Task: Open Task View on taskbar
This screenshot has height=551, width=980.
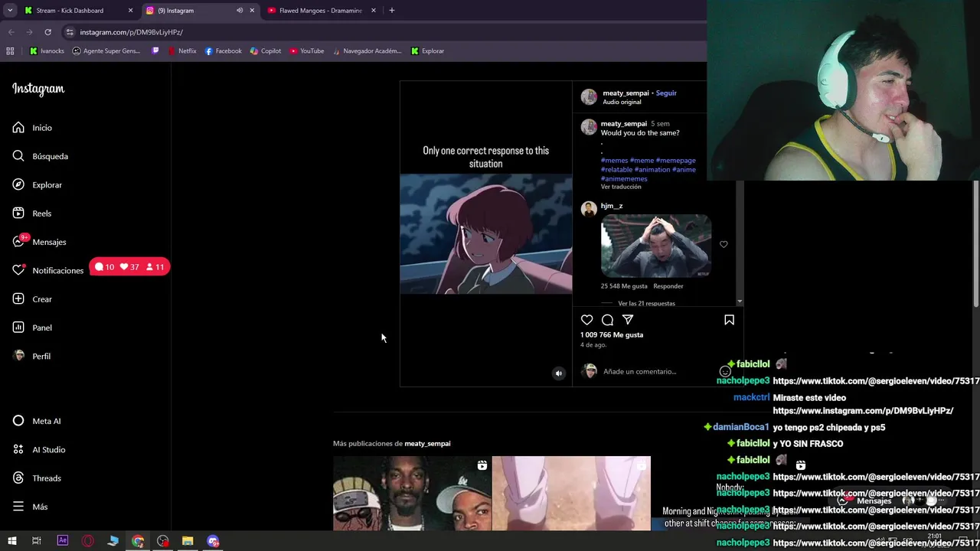Action: (36, 541)
